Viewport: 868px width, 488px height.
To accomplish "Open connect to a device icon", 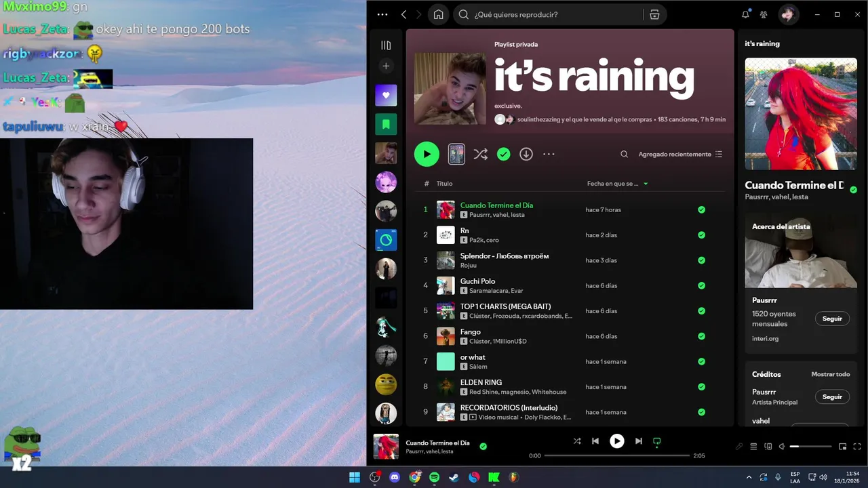I will [x=768, y=447].
